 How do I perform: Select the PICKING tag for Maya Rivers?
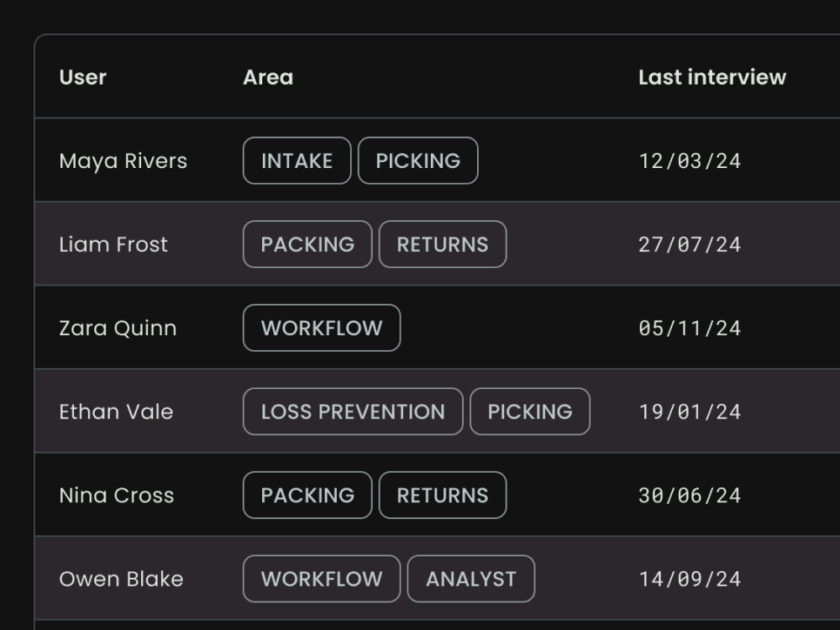tap(417, 160)
